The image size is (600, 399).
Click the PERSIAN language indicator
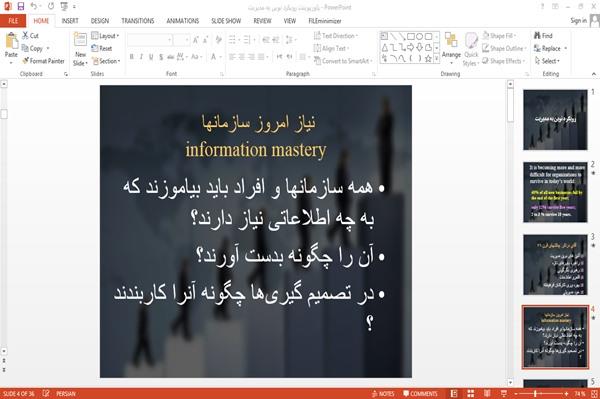pyautogui.click(x=66, y=394)
